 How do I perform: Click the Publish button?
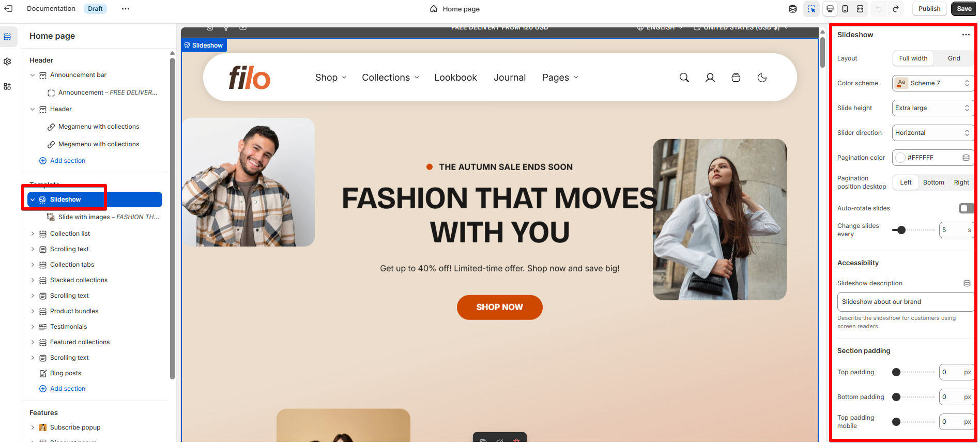[929, 9]
